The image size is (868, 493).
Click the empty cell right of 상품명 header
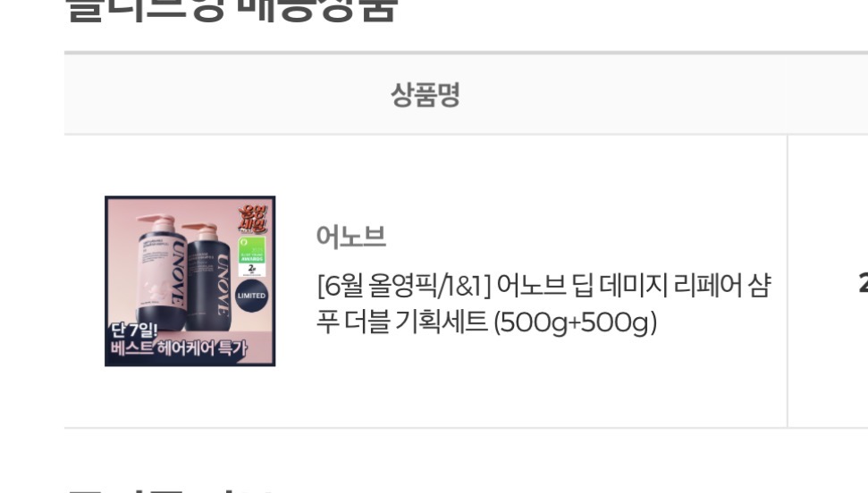[x=828, y=94]
